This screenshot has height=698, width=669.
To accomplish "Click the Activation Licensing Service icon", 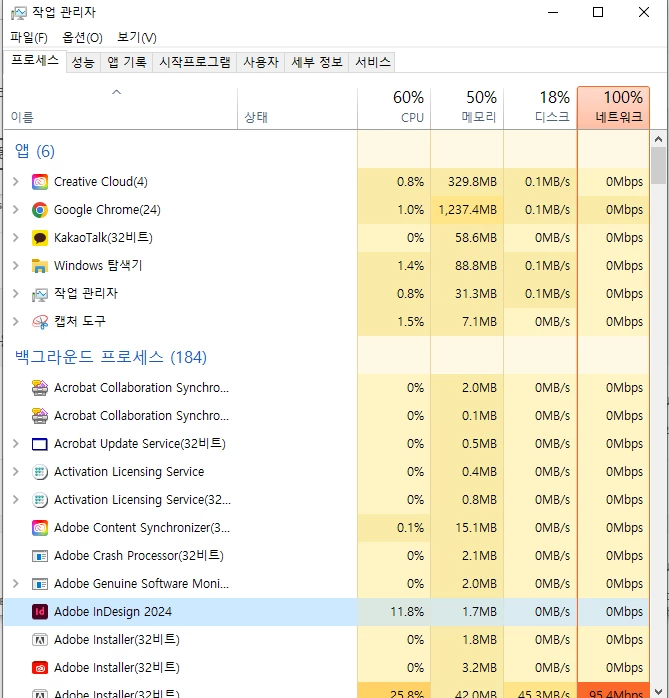I will (x=40, y=472).
